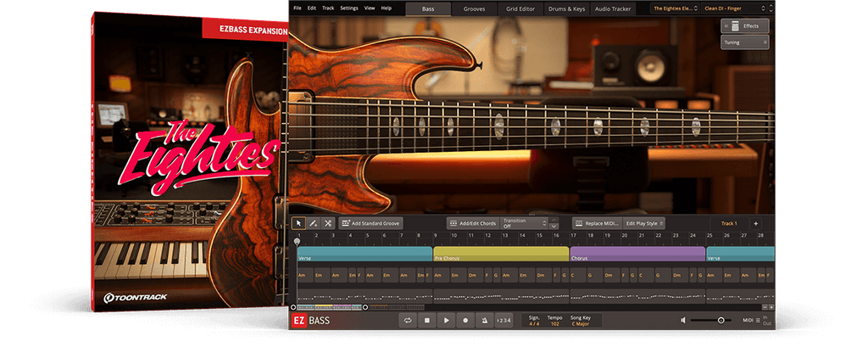Click timeline zoom out minus button
Image resolution: width=868 pixels, height=353 pixels.
click(765, 307)
